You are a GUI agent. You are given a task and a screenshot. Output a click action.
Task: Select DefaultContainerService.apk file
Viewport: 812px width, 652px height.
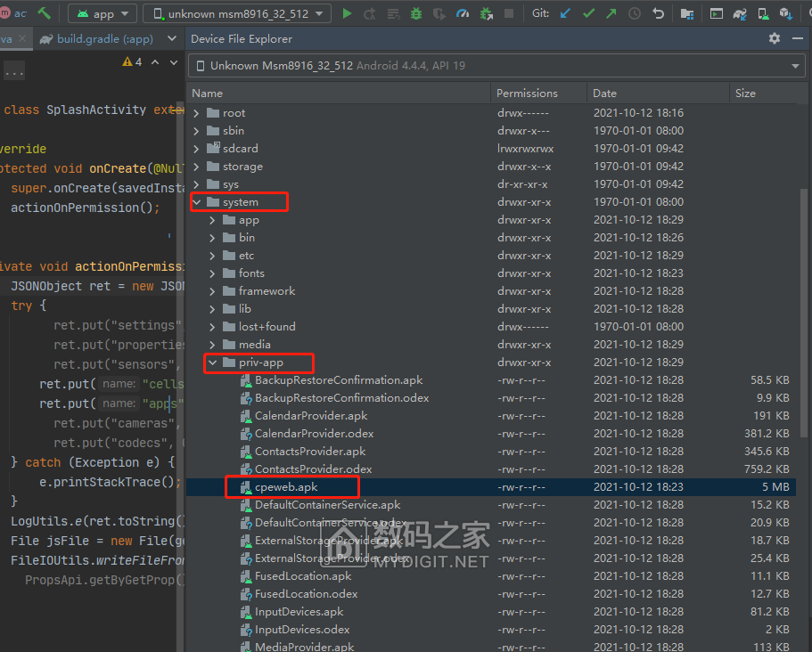click(491, 505)
